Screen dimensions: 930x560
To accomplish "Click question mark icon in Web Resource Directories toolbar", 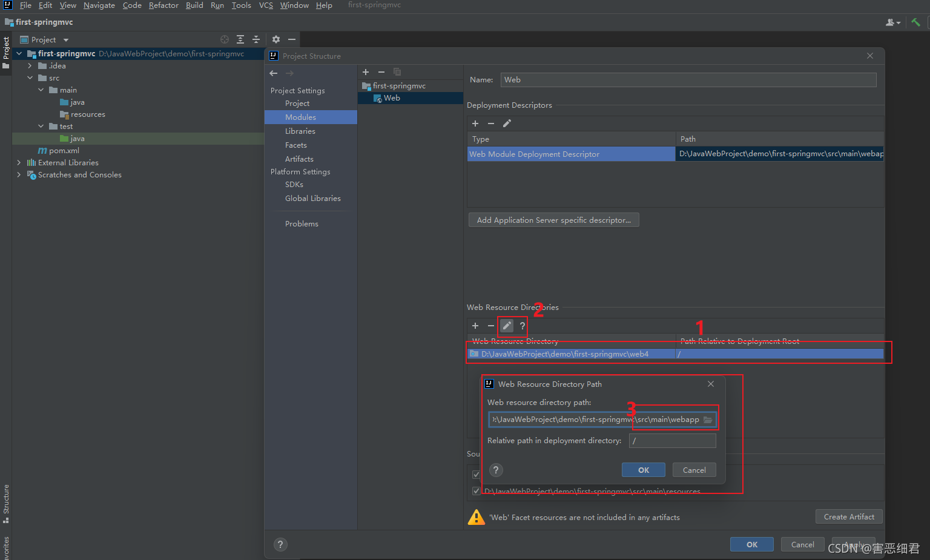I will point(523,326).
